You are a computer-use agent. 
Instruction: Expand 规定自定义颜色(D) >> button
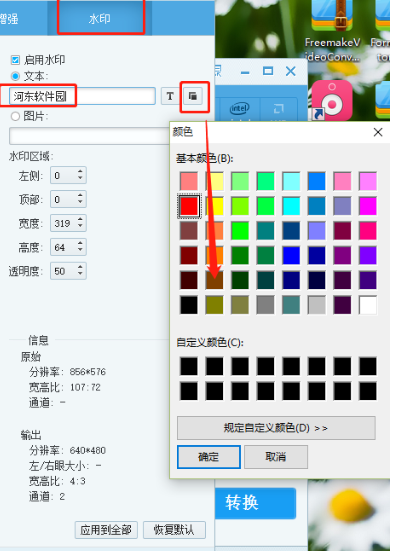pyautogui.click(x=276, y=428)
